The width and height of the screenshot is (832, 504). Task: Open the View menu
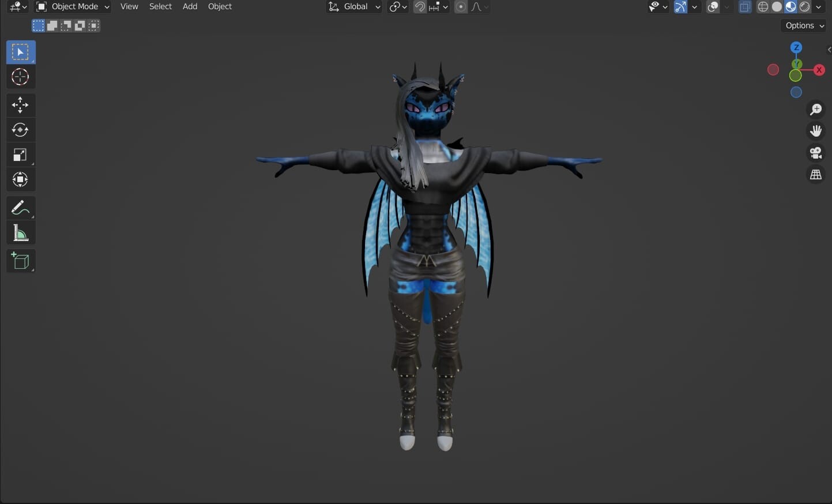click(x=129, y=6)
